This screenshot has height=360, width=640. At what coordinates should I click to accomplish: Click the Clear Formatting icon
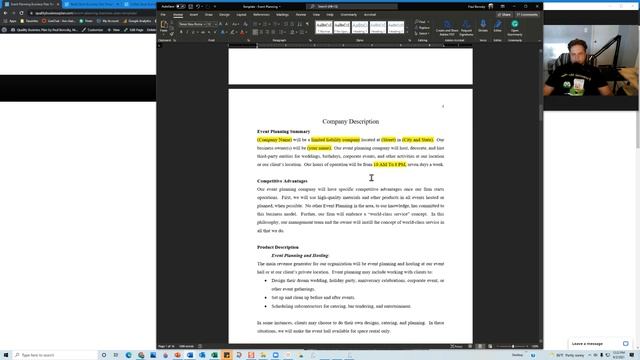pyautogui.click(x=245, y=24)
